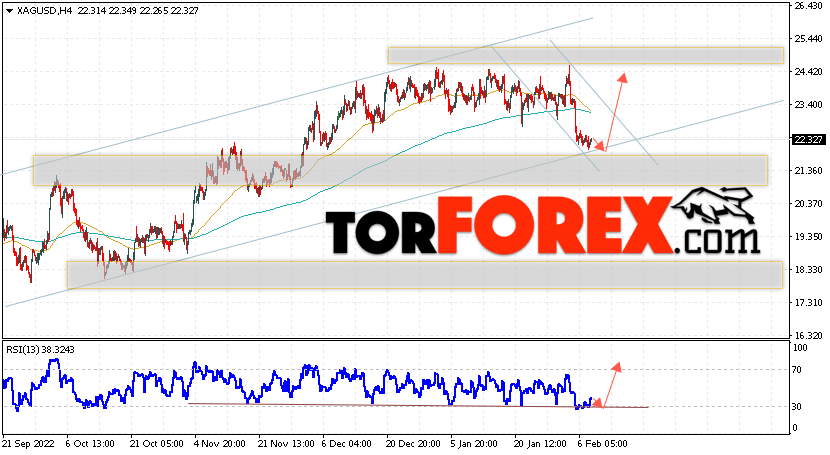Click the 20 Jan 12:00 time label
Screen dimensions: 830x455
pyautogui.click(x=540, y=443)
